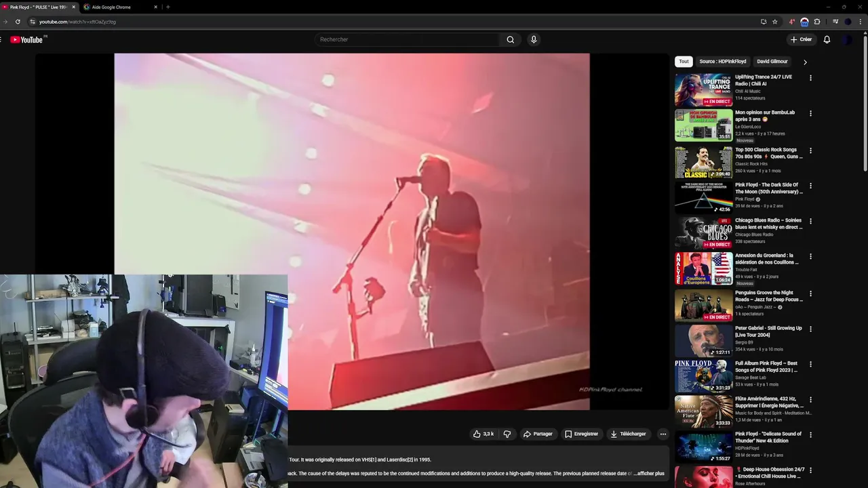Open options for Top 500 Classic Rock Songs

[x=810, y=150]
